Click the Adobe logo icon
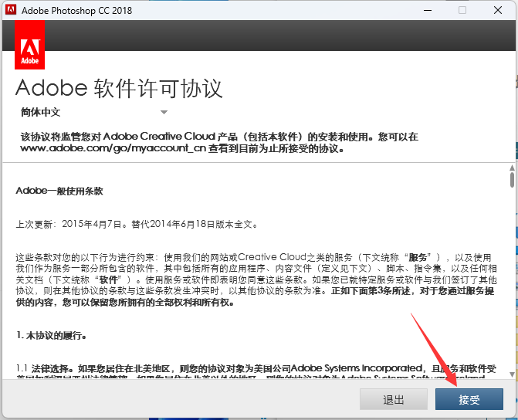 click(30, 45)
